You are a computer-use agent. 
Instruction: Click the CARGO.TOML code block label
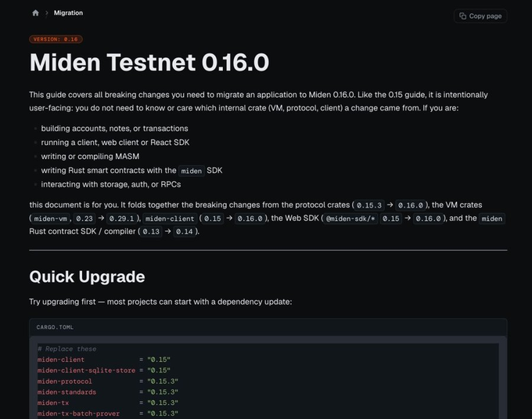(x=55, y=327)
